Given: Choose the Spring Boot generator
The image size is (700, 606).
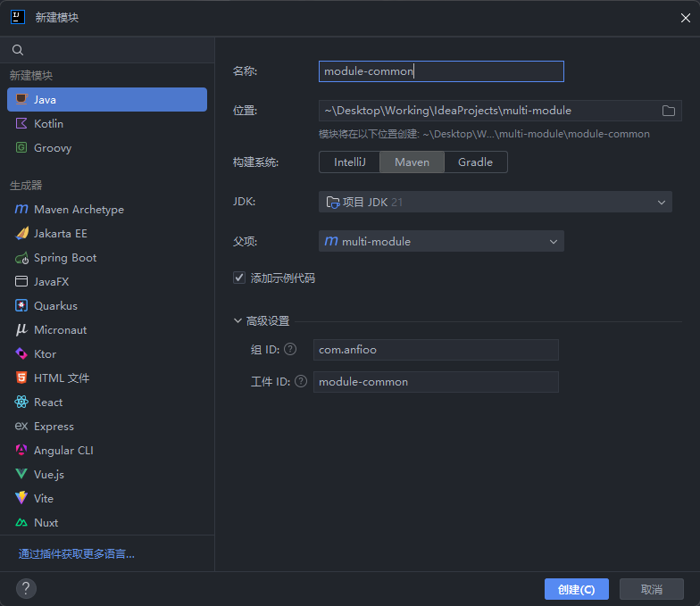Looking at the screenshot, I should (107, 257).
